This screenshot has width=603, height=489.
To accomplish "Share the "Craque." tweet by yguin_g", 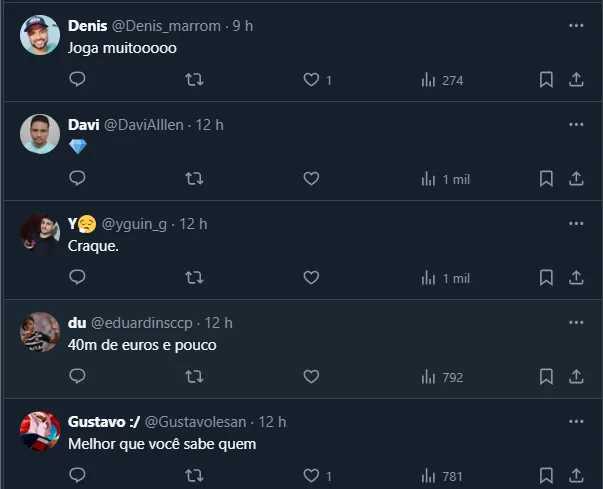I will [x=576, y=278].
